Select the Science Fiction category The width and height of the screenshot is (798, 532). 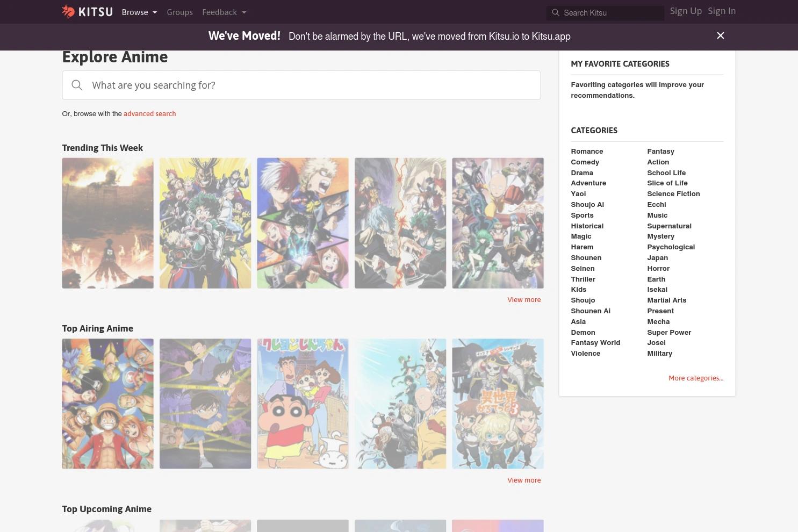tap(673, 193)
